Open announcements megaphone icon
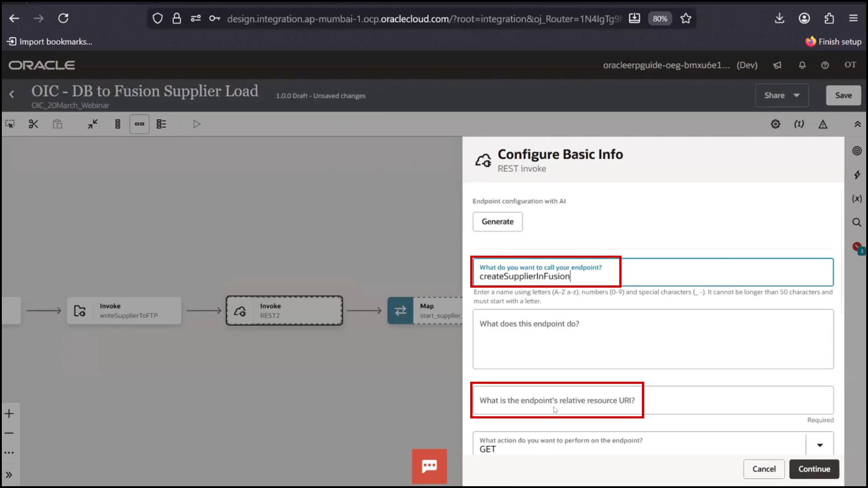 click(777, 65)
